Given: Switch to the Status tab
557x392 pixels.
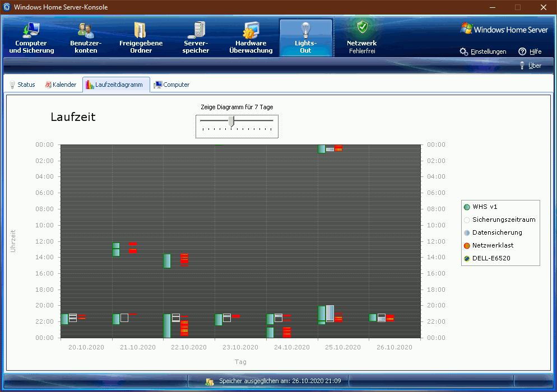Looking at the screenshot, I should (22, 85).
